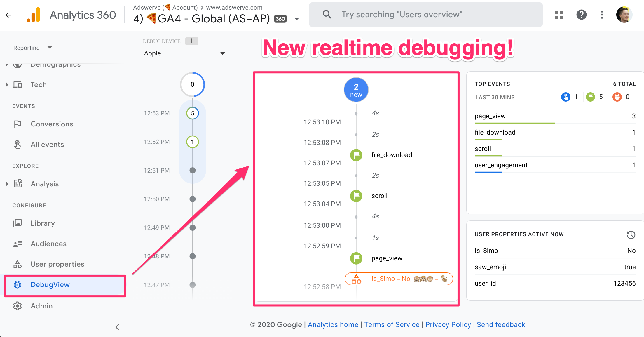Expand the Analysis tree item
This screenshot has height=337, width=644.
7,184
